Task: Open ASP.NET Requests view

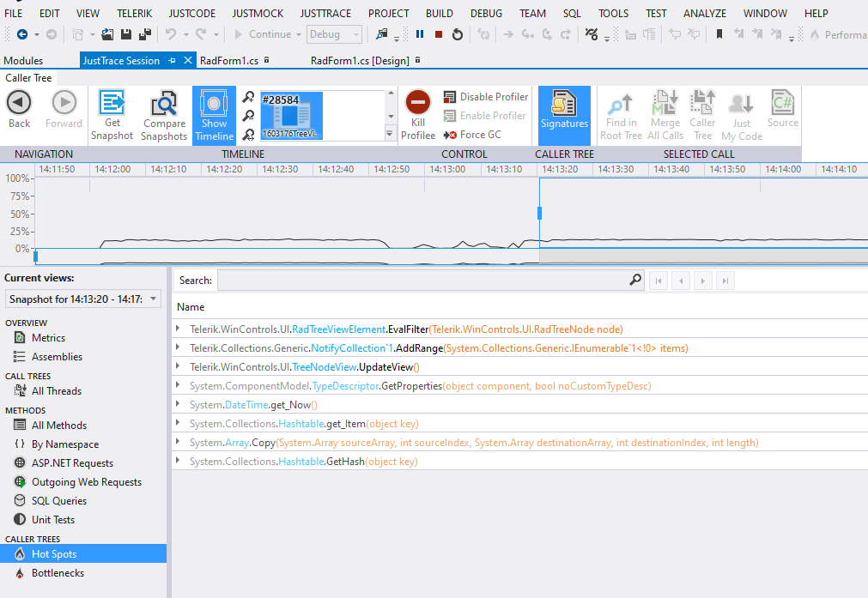Action: click(x=72, y=462)
